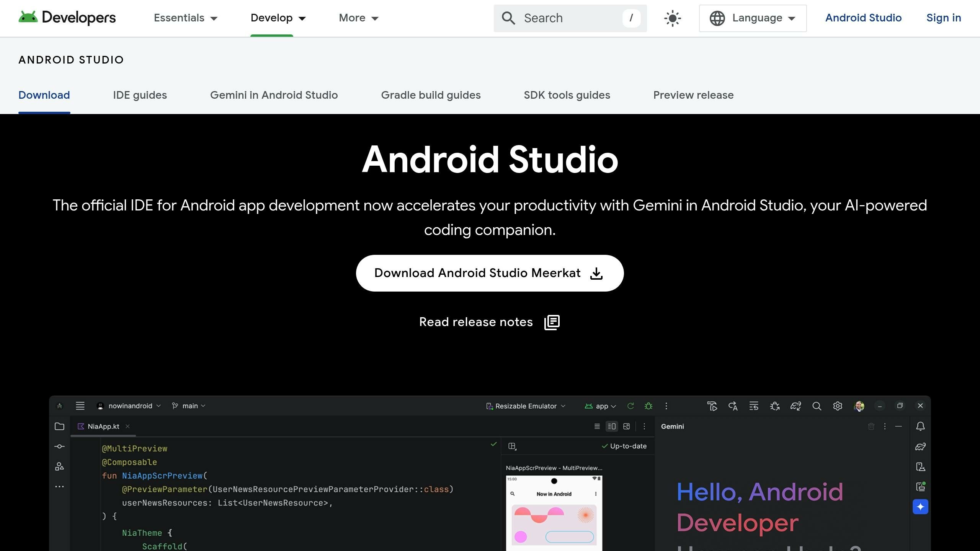
Task: Click the left sidebar more tools dots
Action: [x=59, y=487]
